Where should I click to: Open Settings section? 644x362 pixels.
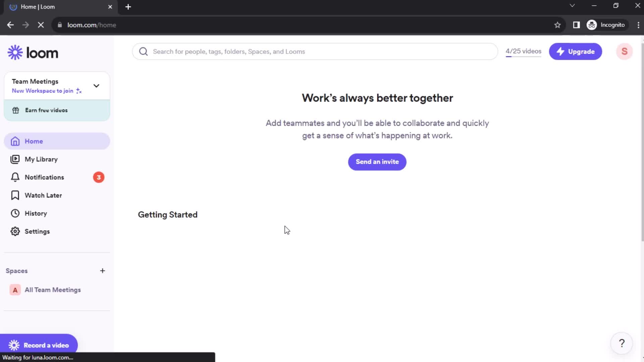(x=37, y=231)
